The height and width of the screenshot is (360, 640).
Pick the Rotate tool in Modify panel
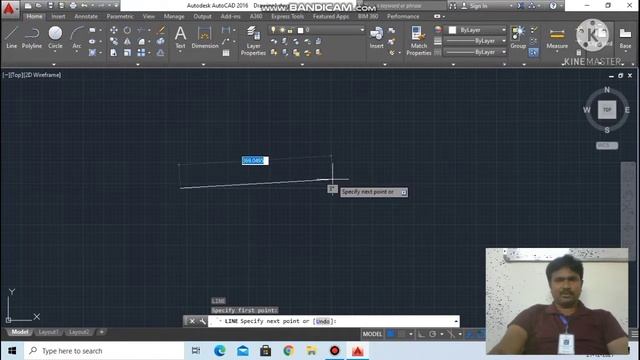click(127, 30)
